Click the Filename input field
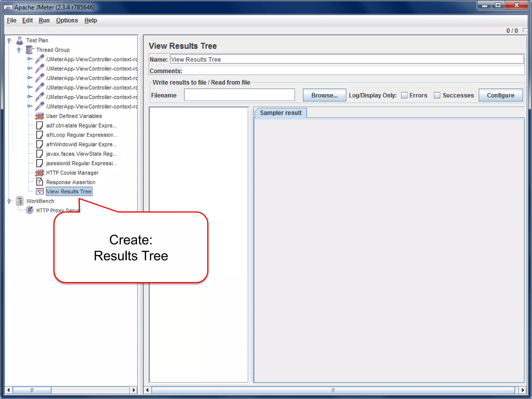Image resolution: width=532 pixels, height=399 pixels. tap(240, 95)
